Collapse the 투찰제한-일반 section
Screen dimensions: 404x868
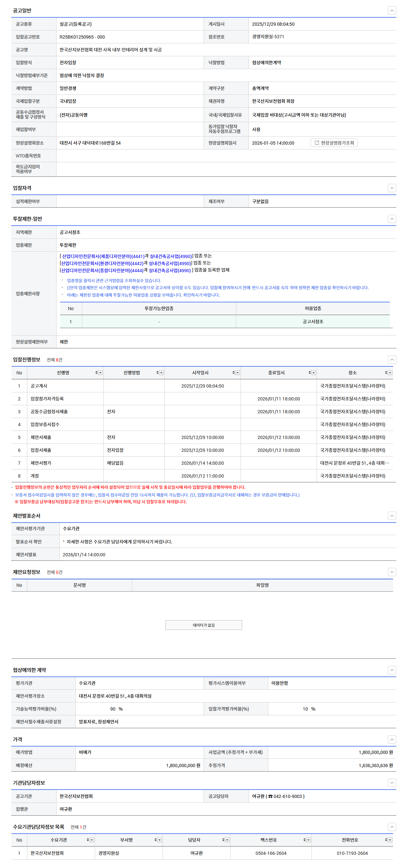pos(391,219)
